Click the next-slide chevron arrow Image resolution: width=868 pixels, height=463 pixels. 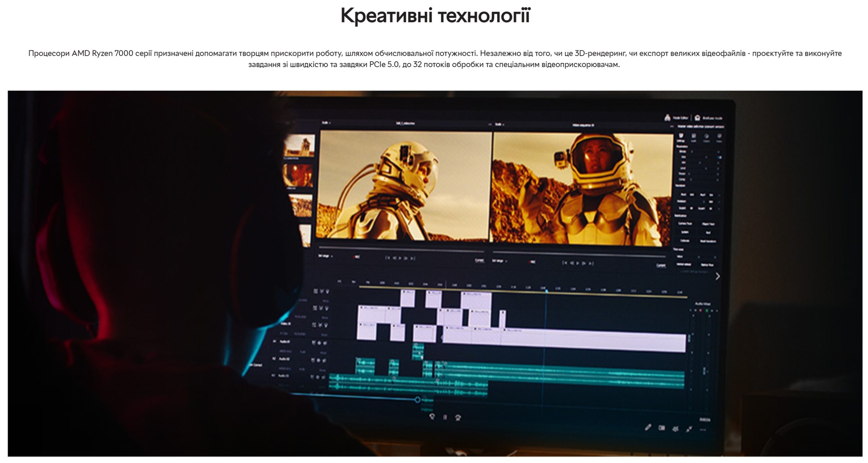click(717, 276)
